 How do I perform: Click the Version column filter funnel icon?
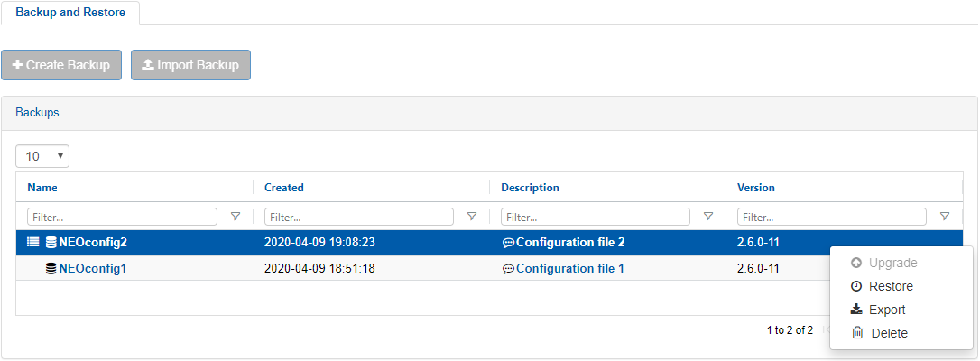(945, 217)
